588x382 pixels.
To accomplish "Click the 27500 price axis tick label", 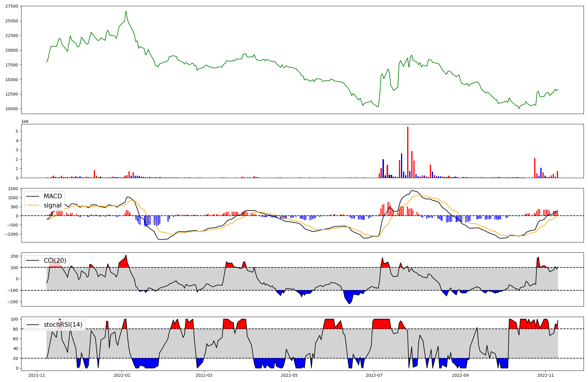I will [12, 6].
